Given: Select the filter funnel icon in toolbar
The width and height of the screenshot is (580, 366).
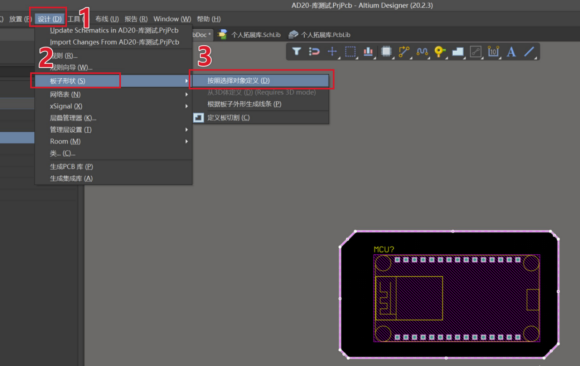Looking at the screenshot, I should tap(296, 51).
